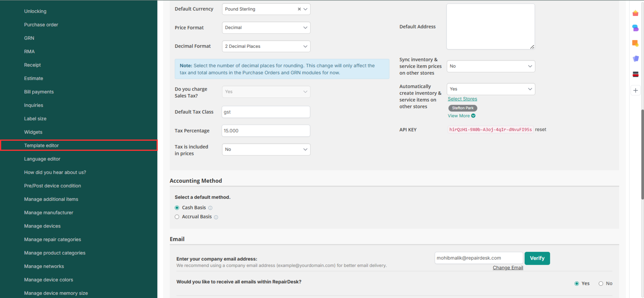Click the Default Tax Class input field
The width and height of the screenshot is (644, 298).
point(266,112)
